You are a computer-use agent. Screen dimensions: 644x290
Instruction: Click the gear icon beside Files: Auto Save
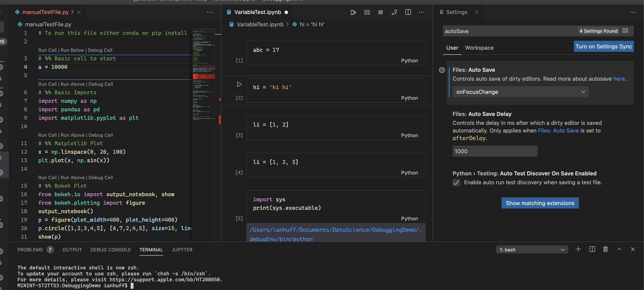442,70
